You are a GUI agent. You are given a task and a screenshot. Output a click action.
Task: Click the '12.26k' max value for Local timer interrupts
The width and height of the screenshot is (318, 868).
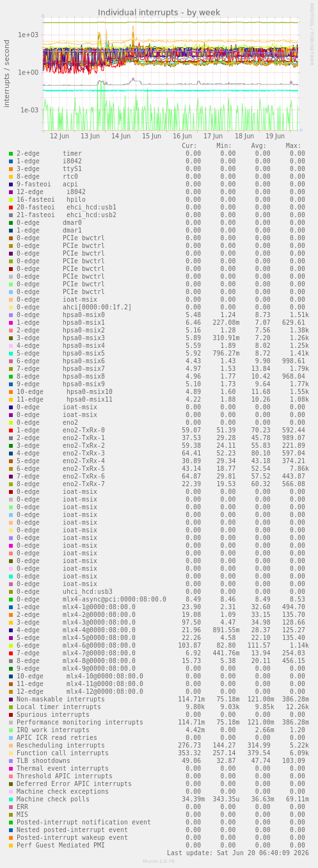point(298,707)
